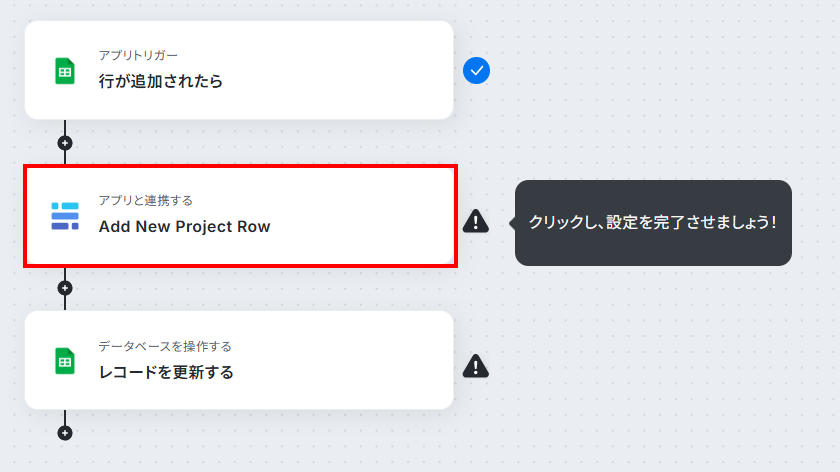Click the アプリトリガー label

coord(138,55)
